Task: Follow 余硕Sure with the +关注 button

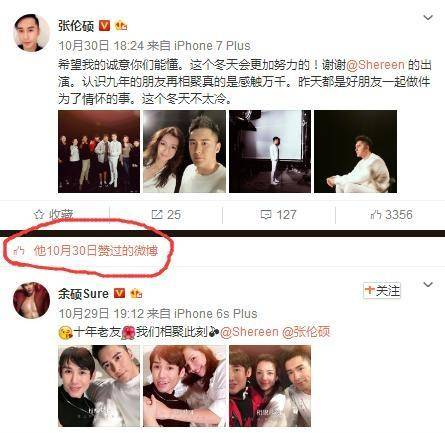Action: [382, 290]
